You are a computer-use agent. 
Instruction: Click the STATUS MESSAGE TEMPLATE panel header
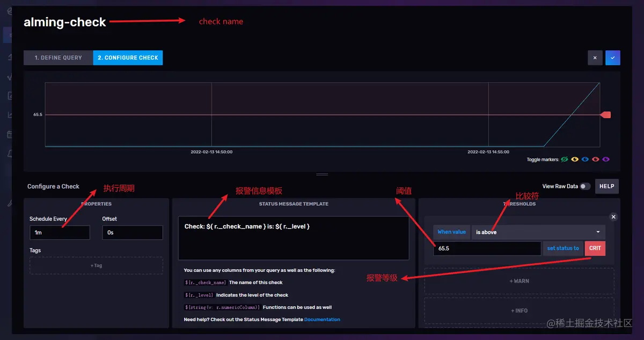294,204
